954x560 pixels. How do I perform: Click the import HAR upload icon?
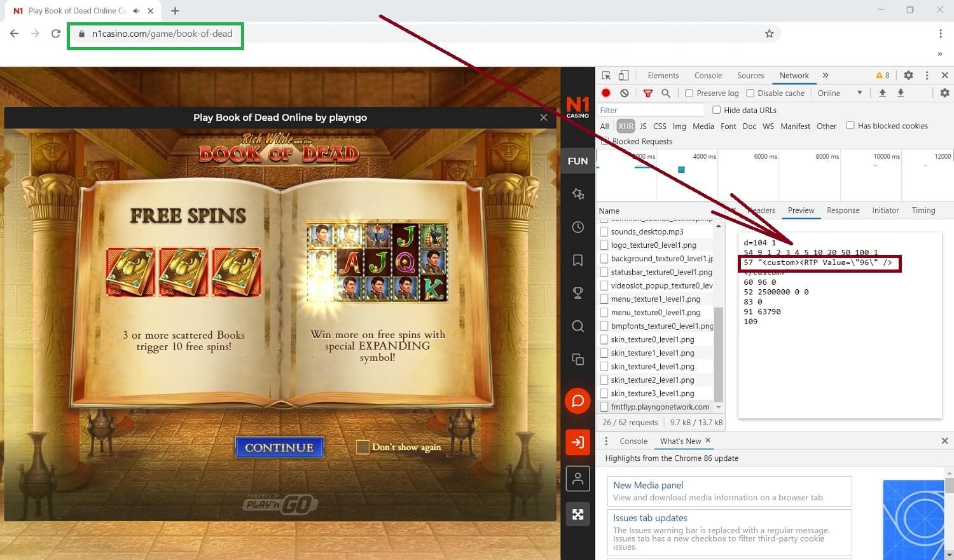(883, 93)
